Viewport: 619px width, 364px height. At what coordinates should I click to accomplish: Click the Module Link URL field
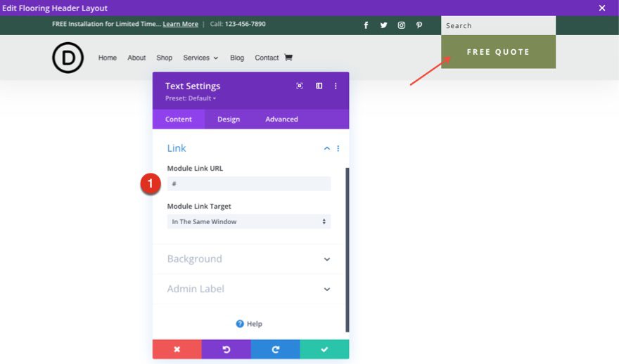pos(248,183)
